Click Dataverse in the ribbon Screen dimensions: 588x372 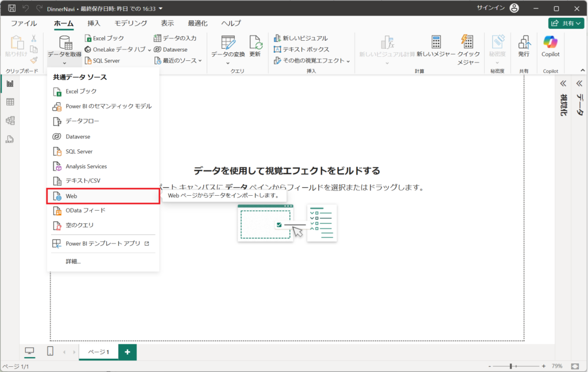click(x=171, y=49)
